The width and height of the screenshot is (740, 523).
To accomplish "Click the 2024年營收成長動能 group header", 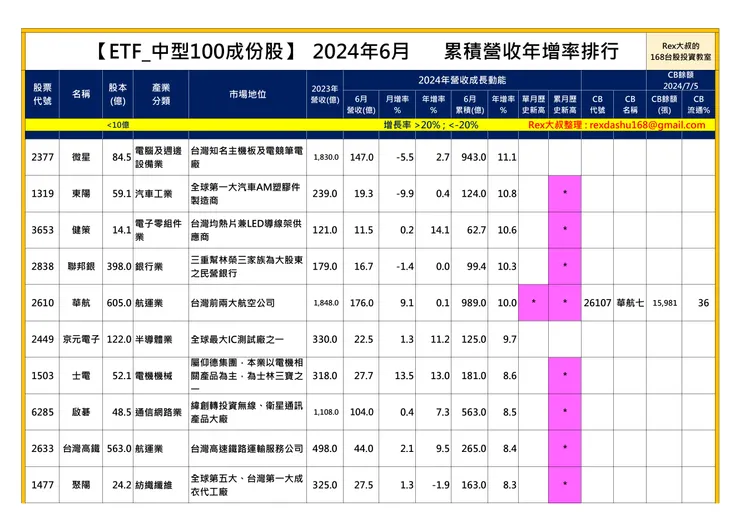I will [462, 80].
